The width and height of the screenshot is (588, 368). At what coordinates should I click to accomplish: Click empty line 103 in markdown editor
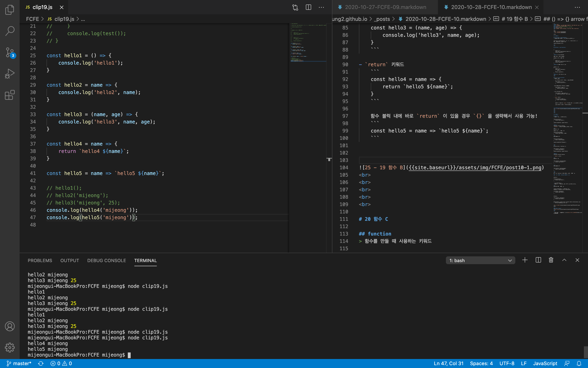(x=455, y=160)
